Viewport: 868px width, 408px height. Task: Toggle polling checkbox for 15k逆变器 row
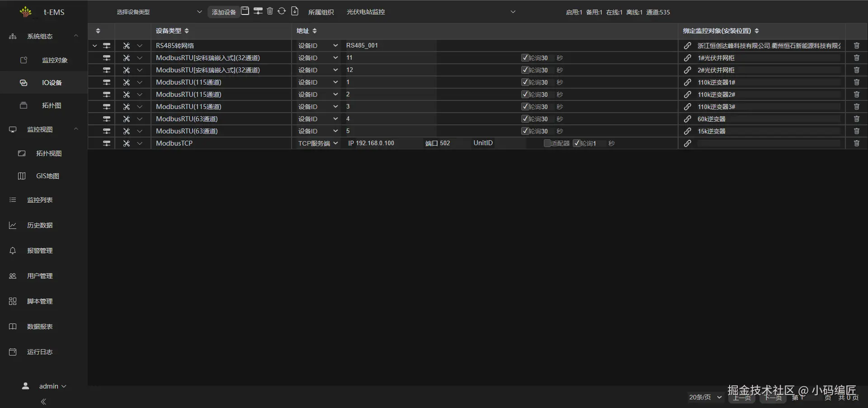click(525, 131)
